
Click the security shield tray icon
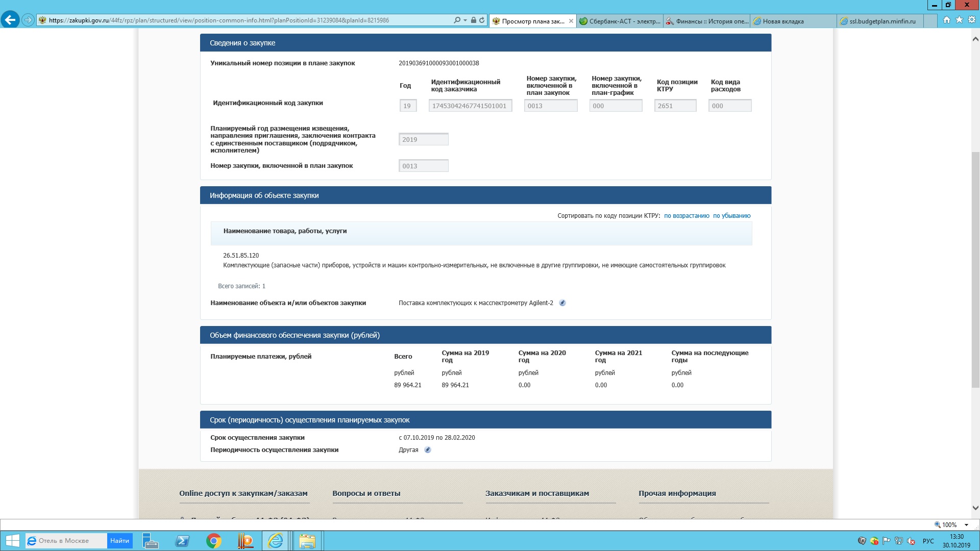click(x=862, y=541)
